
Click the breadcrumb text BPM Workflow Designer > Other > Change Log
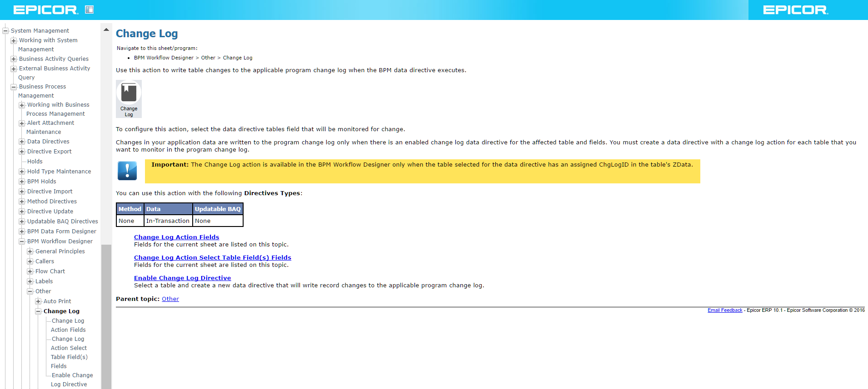pyautogui.click(x=193, y=58)
